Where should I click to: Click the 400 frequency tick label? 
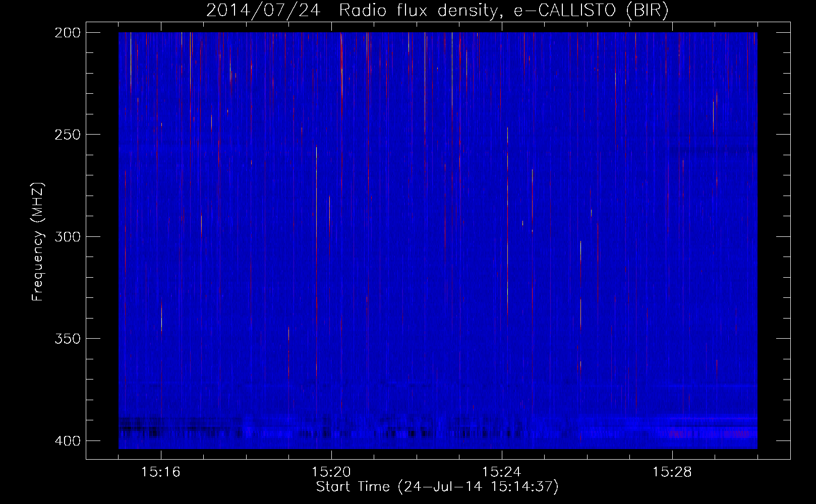click(x=67, y=440)
